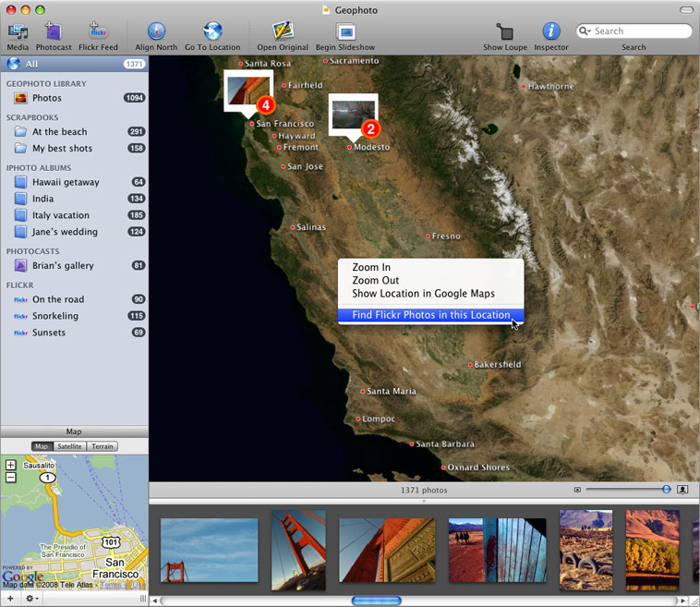Switch mini map to Satellite view
Screen dimensions: 700x607
click(69, 446)
